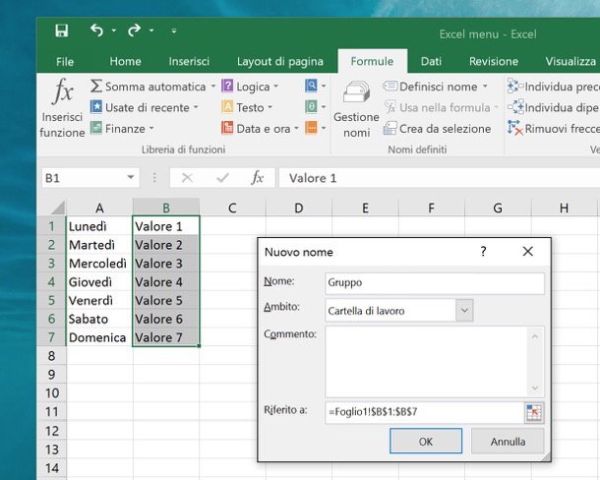Click the Save icon in title bar
600x480 pixels.
click(62, 31)
